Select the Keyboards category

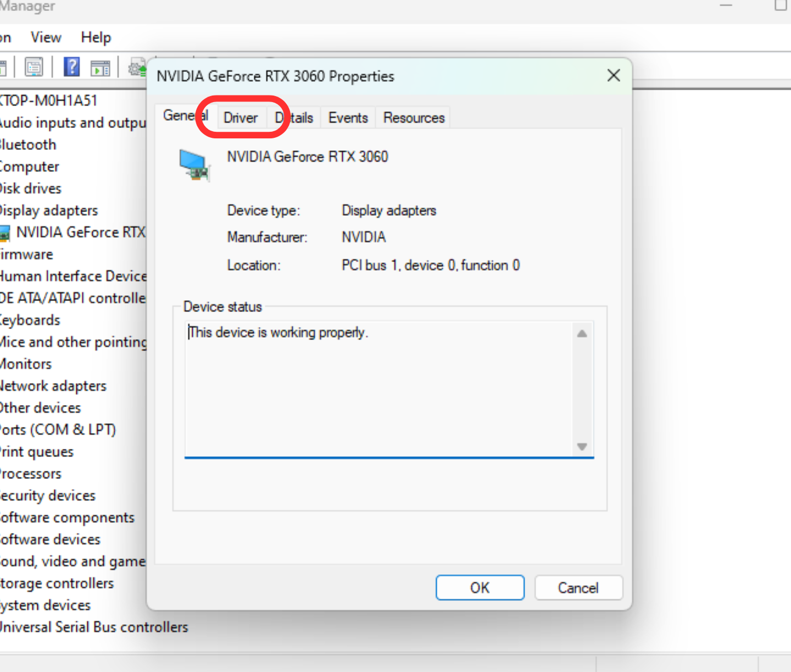pos(30,320)
